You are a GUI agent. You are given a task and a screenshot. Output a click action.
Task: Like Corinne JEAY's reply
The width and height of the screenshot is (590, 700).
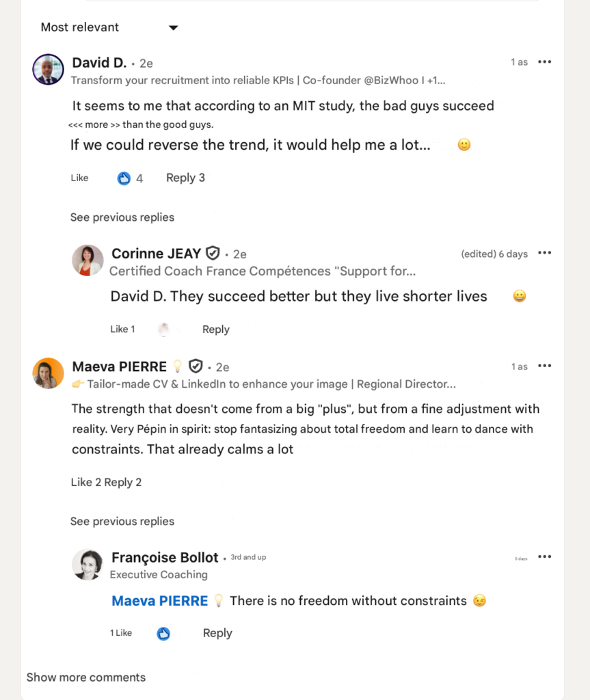(x=117, y=329)
